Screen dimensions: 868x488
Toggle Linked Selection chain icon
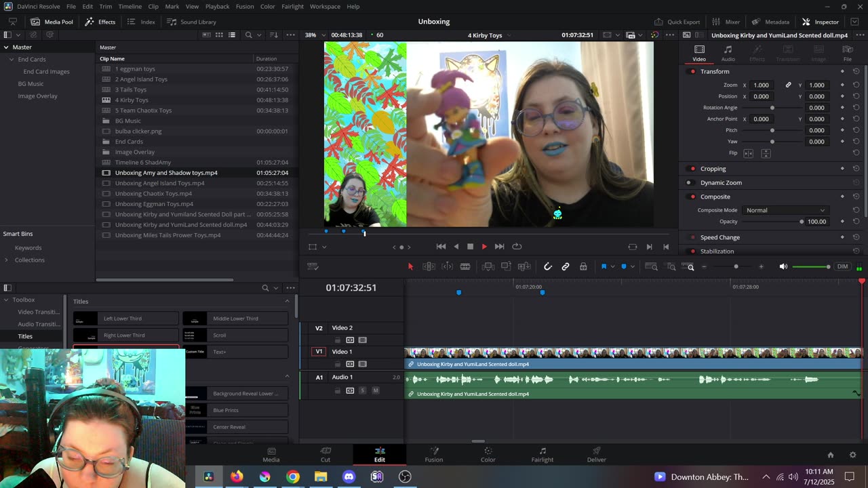tap(566, 266)
